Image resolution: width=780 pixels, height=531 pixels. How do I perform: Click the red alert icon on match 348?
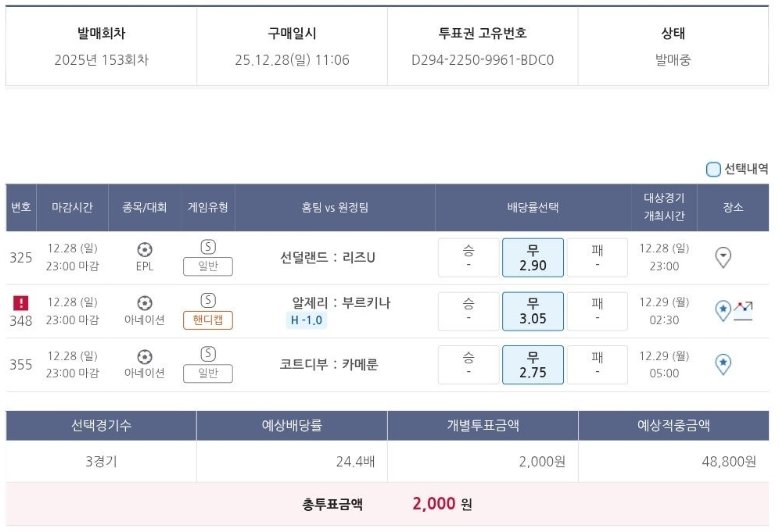point(20,302)
